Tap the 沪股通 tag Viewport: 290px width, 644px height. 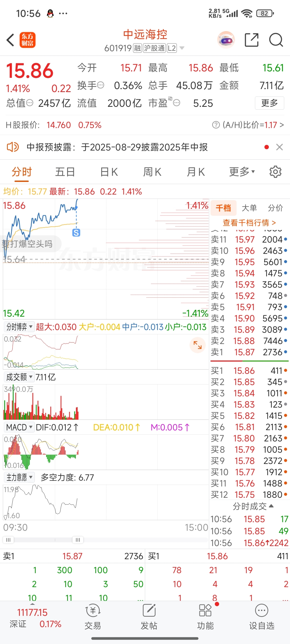[154, 48]
